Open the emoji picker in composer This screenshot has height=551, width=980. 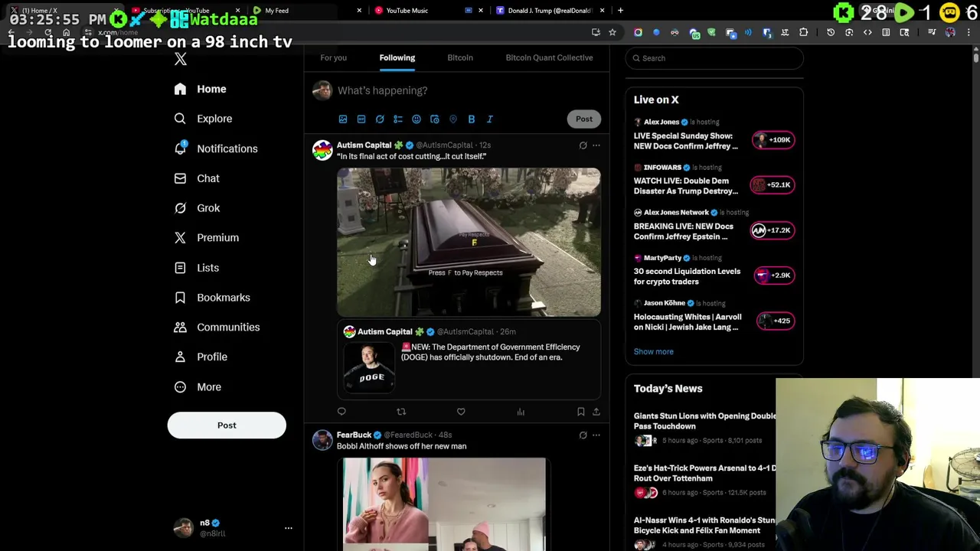tap(416, 119)
